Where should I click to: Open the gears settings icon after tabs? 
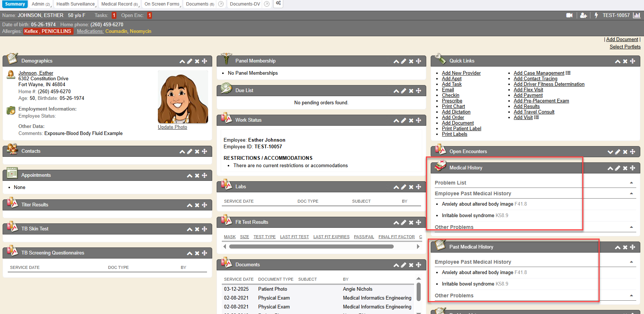(278, 4)
